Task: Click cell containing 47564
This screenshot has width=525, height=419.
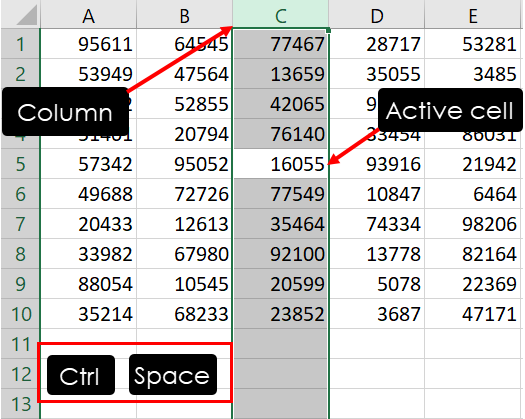Action: tap(184, 74)
